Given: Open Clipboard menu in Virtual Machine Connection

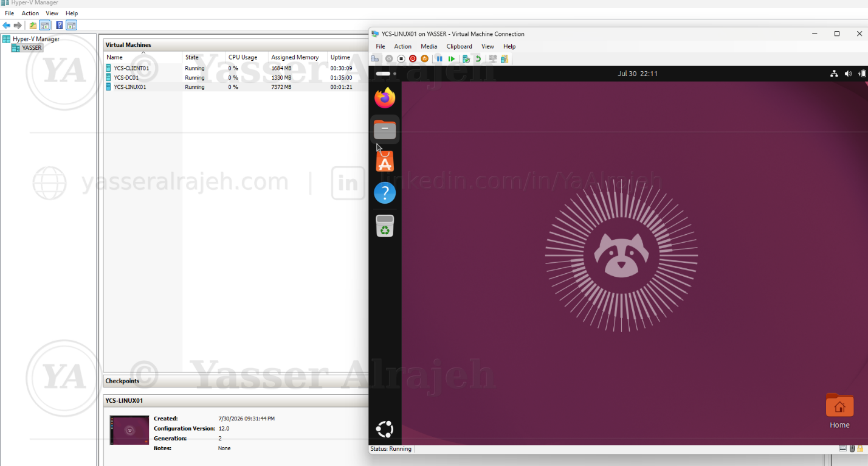Looking at the screenshot, I should tap(460, 46).
